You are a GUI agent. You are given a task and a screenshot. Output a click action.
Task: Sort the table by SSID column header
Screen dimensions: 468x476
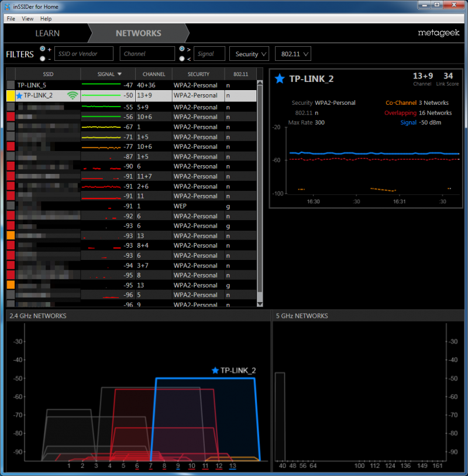click(48, 74)
